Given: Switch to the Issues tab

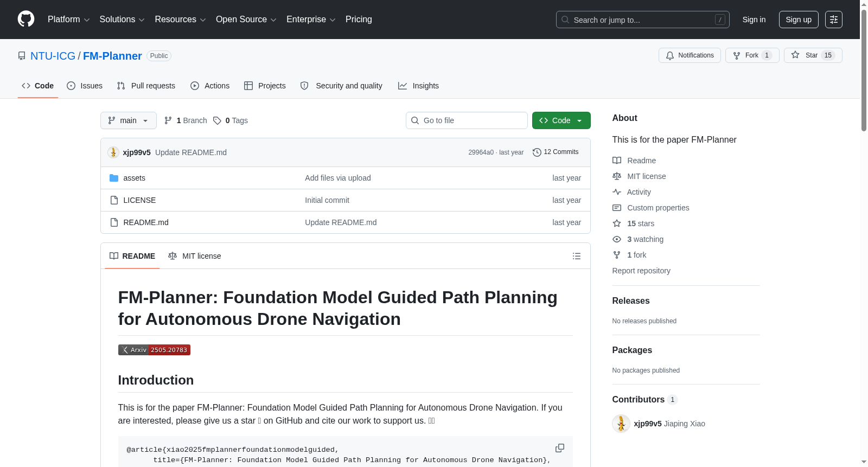Looking at the screenshot, I should point(85,86).
